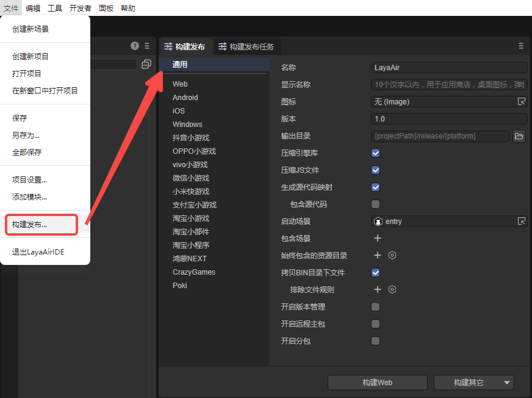532x398 pixels.
Task: Disable 生成源代码映射 checkbox
Action: 376,187
